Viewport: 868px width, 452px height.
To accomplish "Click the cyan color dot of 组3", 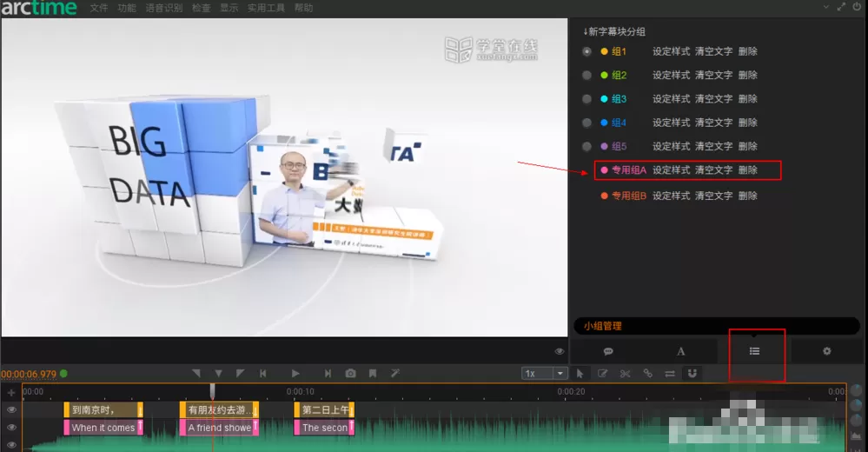I will [604, 99].
